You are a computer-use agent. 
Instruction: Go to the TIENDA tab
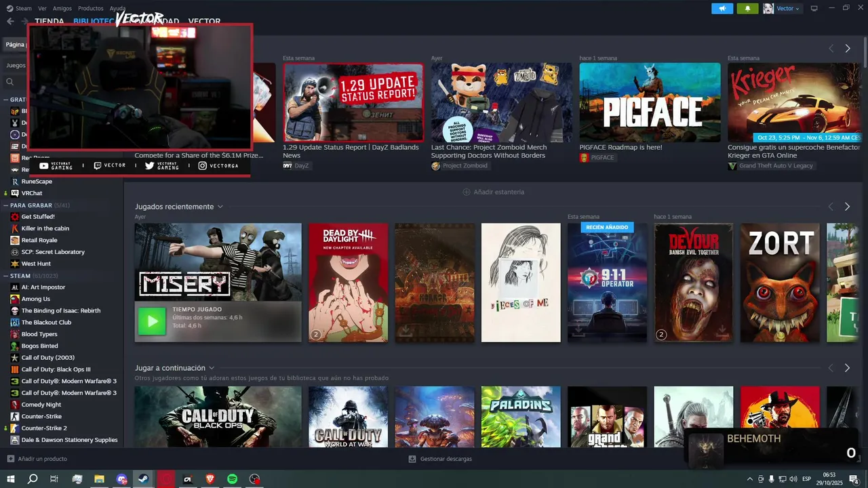[50, 21]
